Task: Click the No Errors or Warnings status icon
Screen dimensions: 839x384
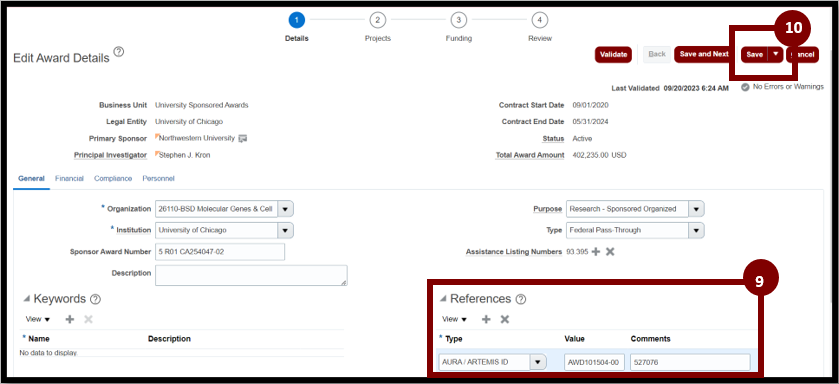Action: coord(745,87)
